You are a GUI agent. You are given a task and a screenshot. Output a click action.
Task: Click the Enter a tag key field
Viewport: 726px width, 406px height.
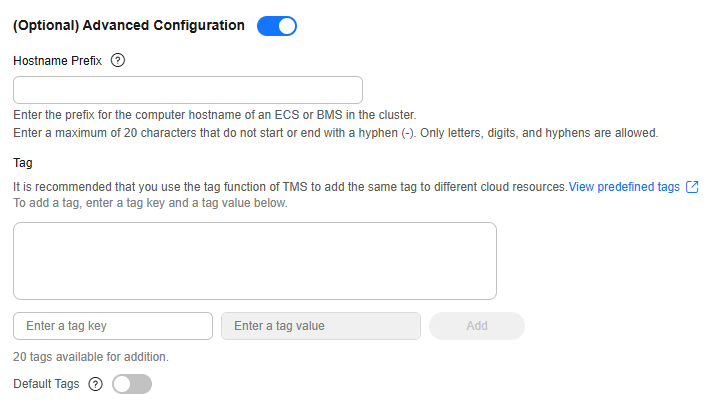coord(113,326)
